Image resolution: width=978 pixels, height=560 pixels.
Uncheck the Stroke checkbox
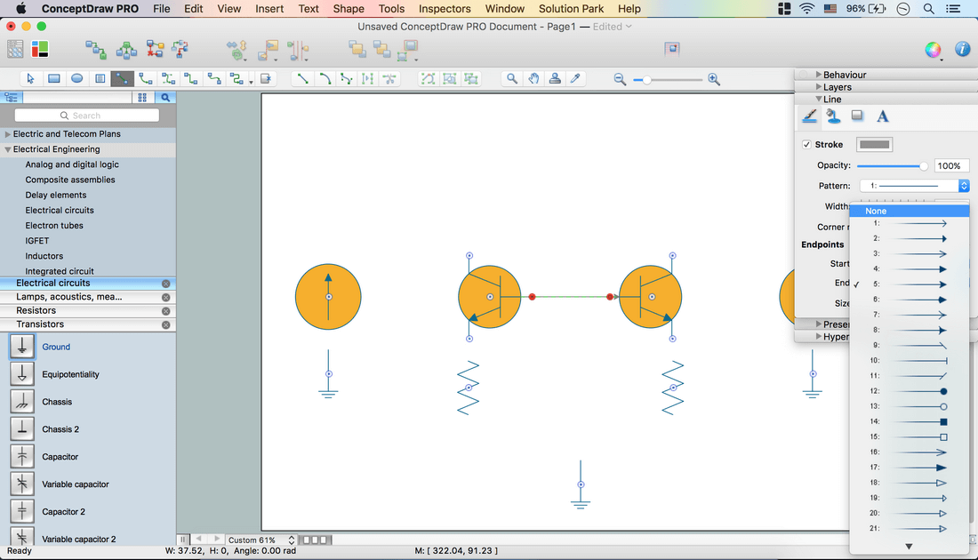pyautogui.click(x=806, y=144)
